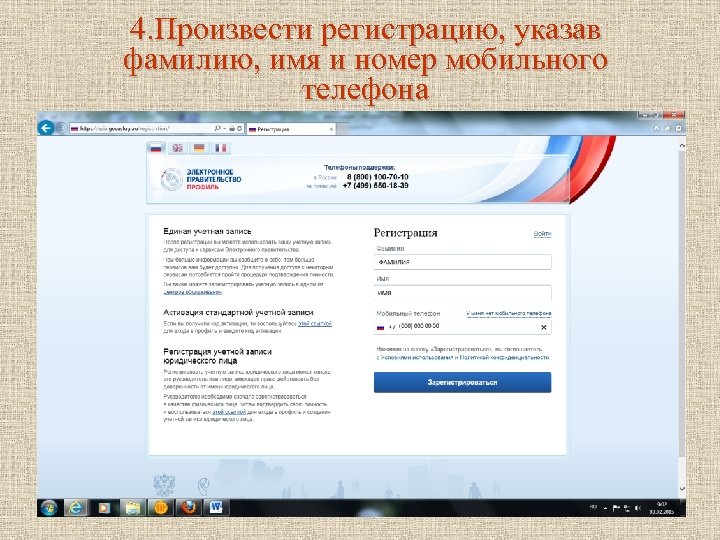Image resolution: width=720 pixels, height=540 pixels.
Task: Show hidden tray icons arrow
Action: click(x=606, y=508)
